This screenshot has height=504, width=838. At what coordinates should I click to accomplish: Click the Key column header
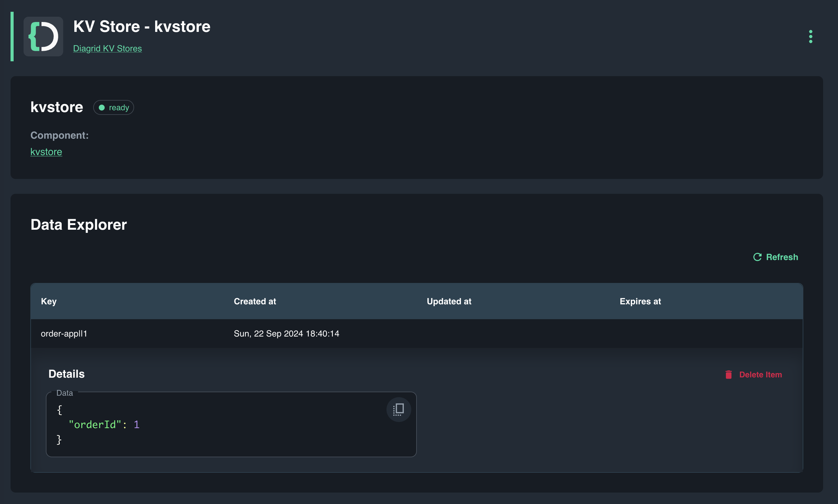coord(49,301)
